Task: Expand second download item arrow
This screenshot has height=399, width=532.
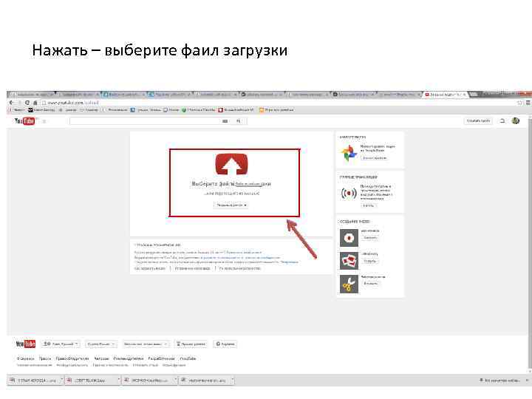Action: pyautogui.click(x=119, y=381)
